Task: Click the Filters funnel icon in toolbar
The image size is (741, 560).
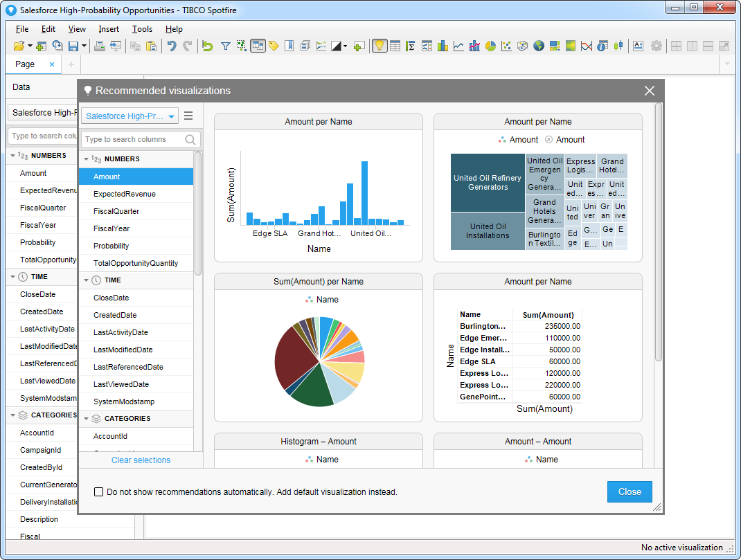Action: point(225,46)
